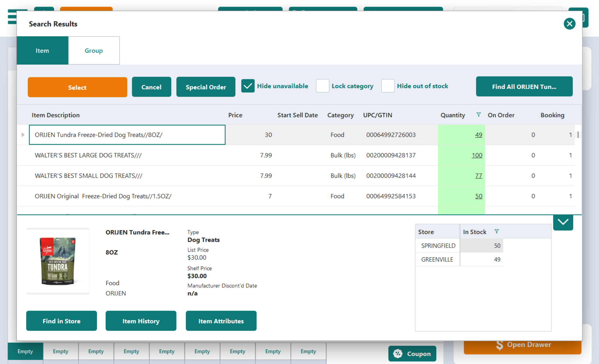Switch to the Group tab
This screenshot has width=599, height=364.
click(x=94, y=50)
